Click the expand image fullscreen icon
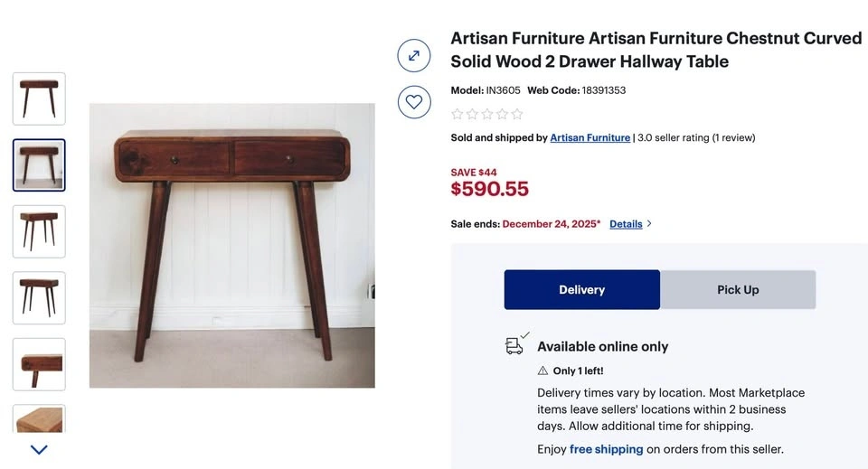This screenshot has height=469, width=868. coord(413,56)
